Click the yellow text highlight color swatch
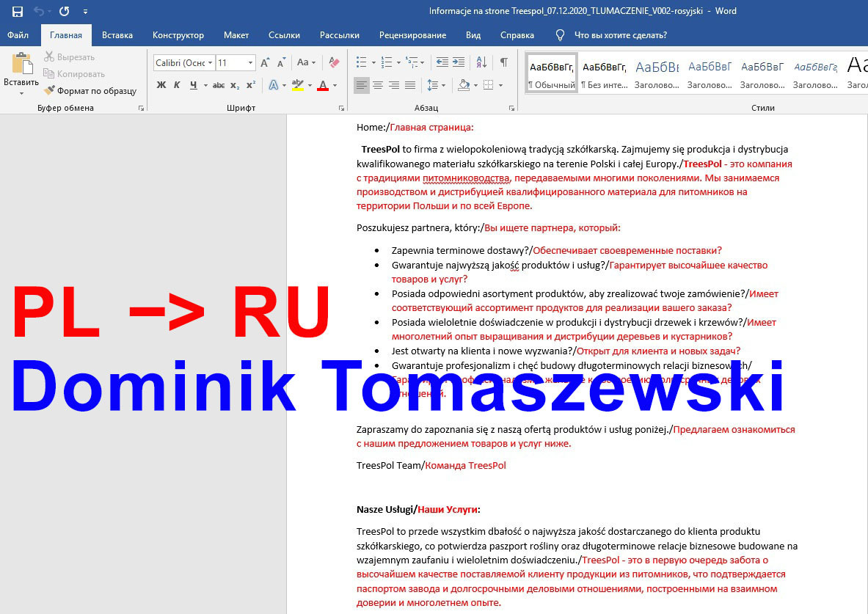 pyautogui.click(x=298, y=89)
